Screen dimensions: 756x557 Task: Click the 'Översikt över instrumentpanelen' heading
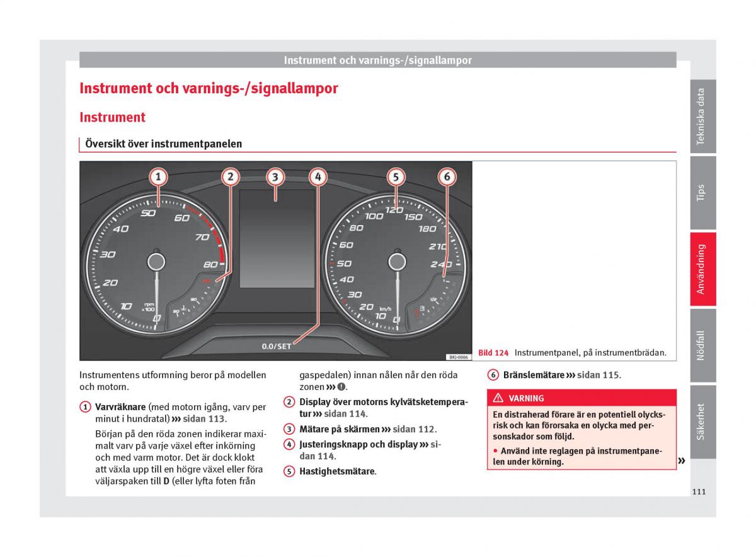coord(164,144)
